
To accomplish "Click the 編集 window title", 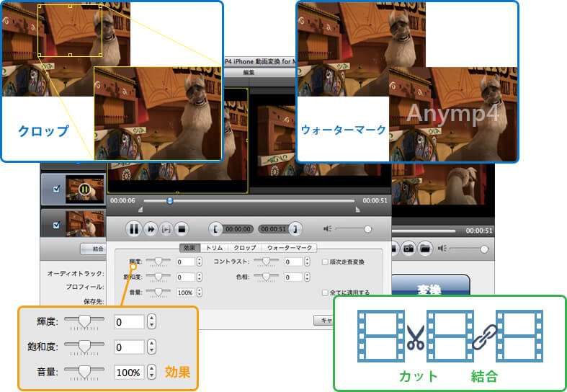I will (249, 72).
